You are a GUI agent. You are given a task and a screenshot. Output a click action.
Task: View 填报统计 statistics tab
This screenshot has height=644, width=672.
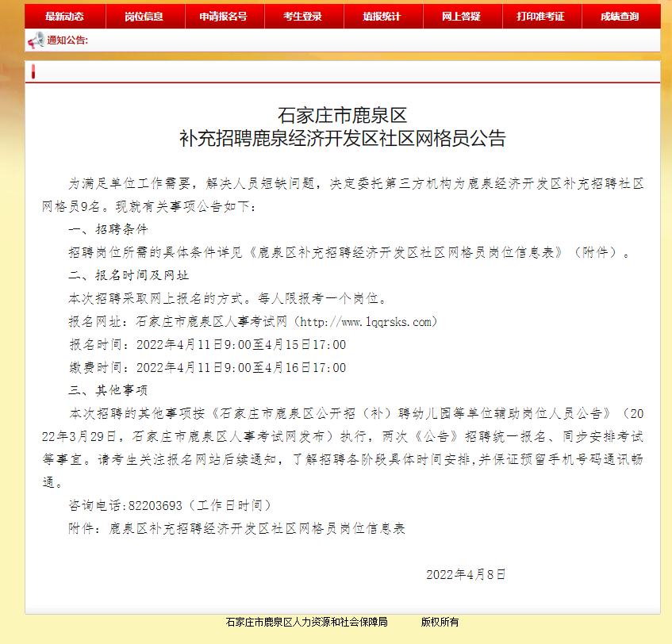382,17
